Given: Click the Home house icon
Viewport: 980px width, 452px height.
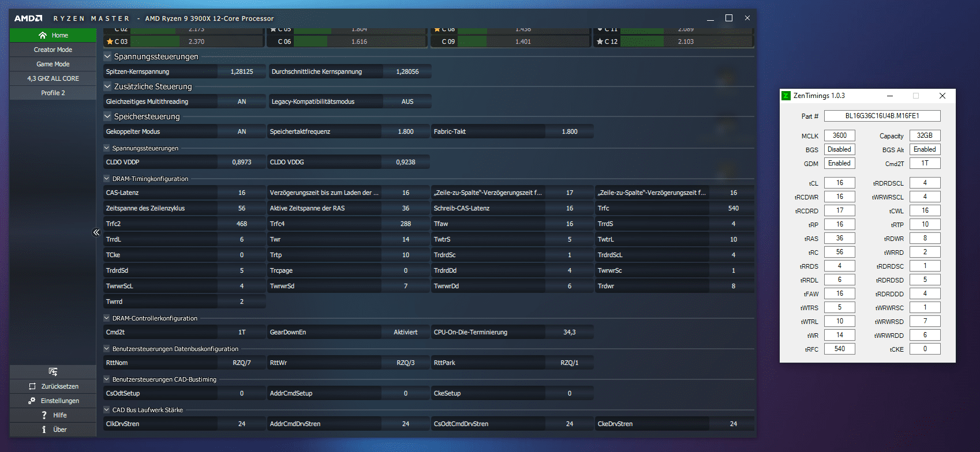Looking at the screenshot, I should 43,35.
